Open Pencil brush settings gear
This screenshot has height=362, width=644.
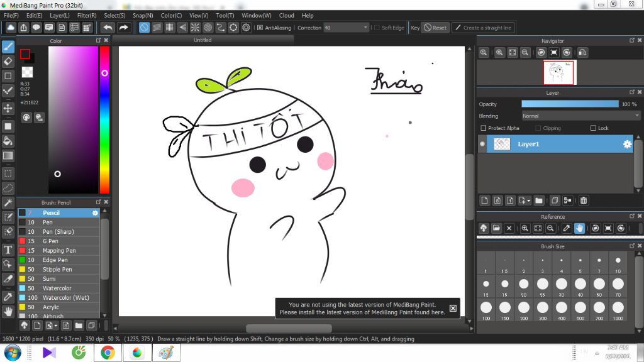[x=95, y=212]
